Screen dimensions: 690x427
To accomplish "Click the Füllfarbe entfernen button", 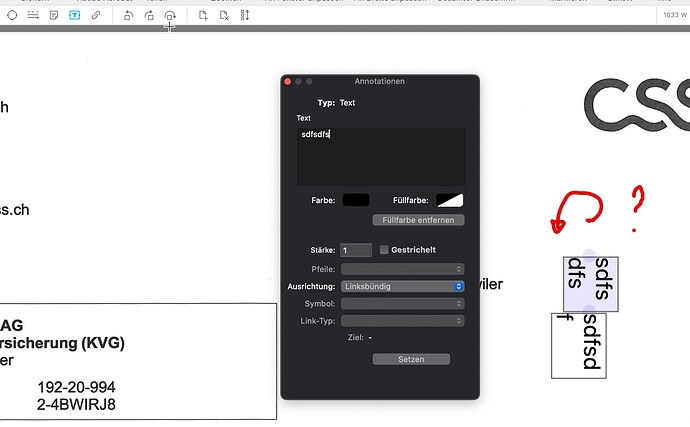I will pos(418,219).
